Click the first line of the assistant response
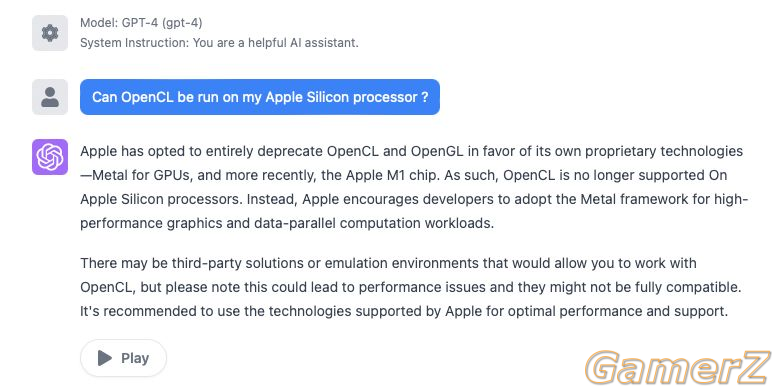The width and height of the screenshot is (772, 390). point(412,151)
